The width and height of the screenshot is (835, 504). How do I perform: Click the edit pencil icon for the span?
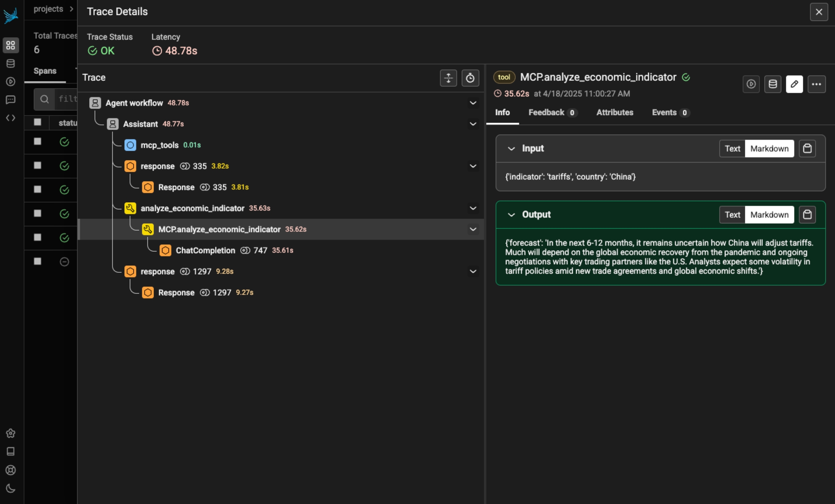pos(794,84)
